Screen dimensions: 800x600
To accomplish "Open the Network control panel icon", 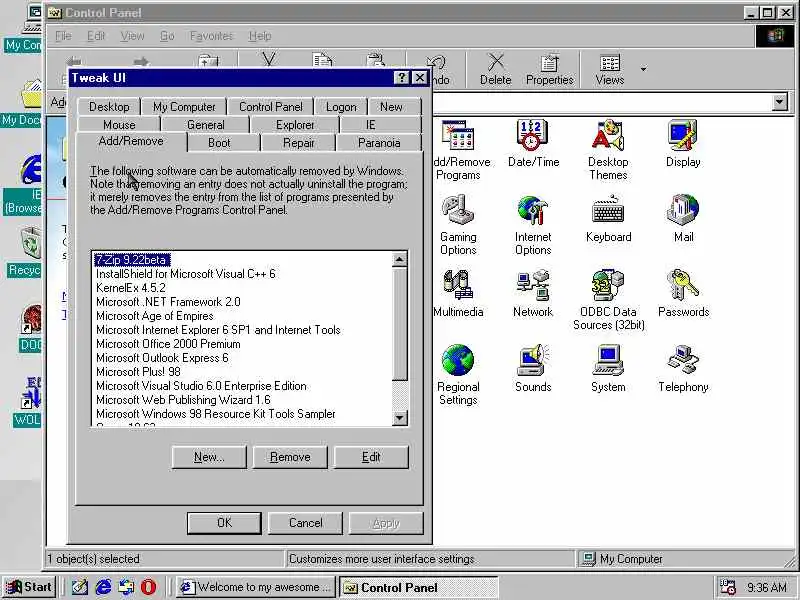I will tap(533, 293).
